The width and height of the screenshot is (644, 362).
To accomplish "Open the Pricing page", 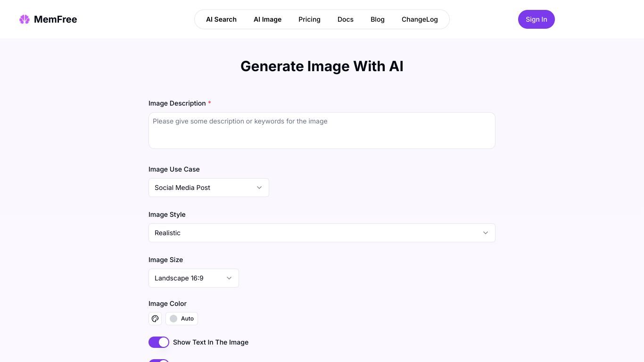I will click(x=309, y=19).
